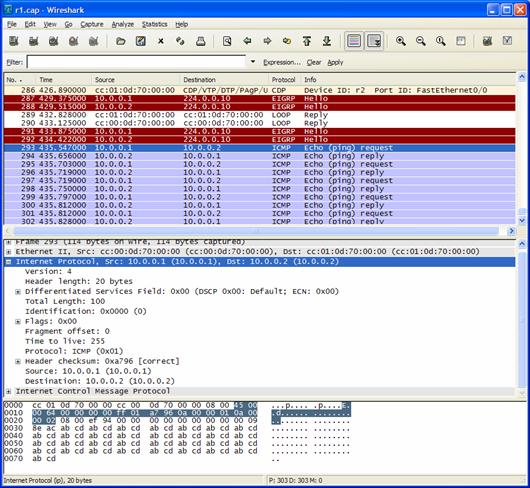This screenshot has height=488, width=530.
Task: Click Apply next to the filter
Action: 335,63
